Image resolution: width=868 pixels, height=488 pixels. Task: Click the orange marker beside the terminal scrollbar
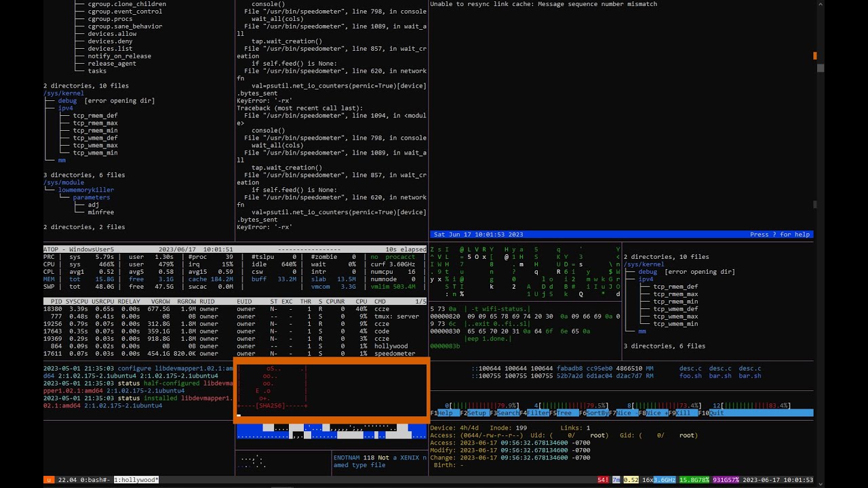click(815, 56)
